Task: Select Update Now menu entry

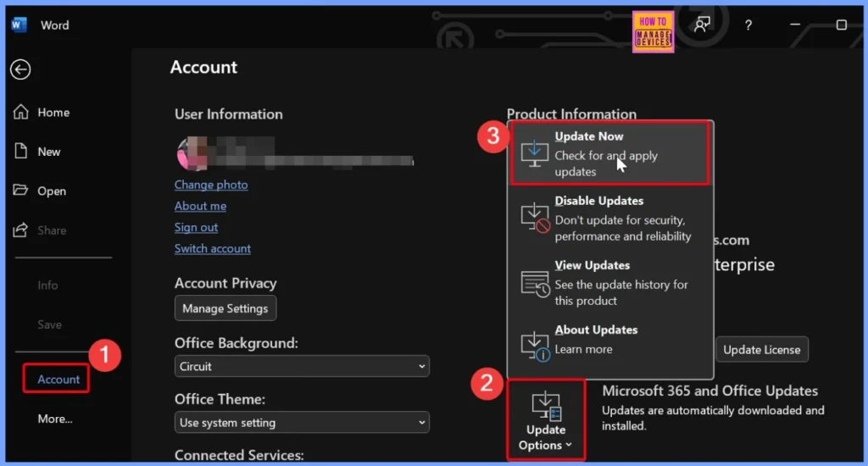Action: pyautogui.click(x=609, y=153)
